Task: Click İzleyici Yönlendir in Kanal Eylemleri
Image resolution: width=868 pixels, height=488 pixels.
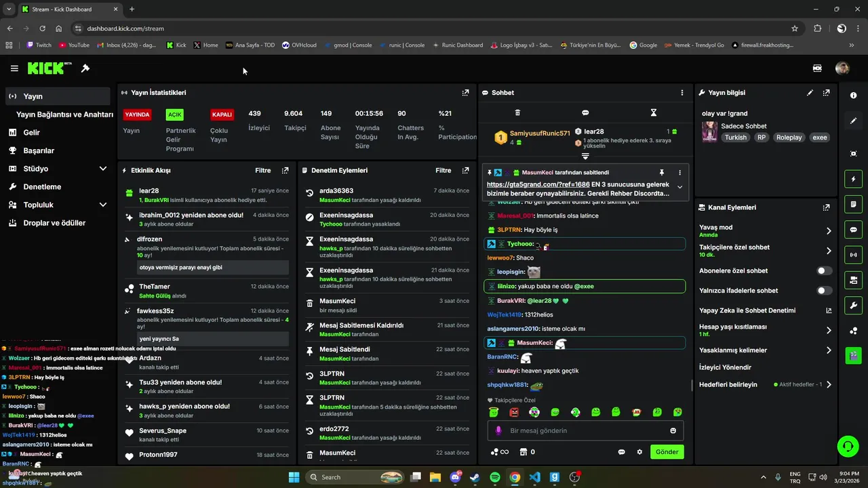Action: click(x=725, y=367)
